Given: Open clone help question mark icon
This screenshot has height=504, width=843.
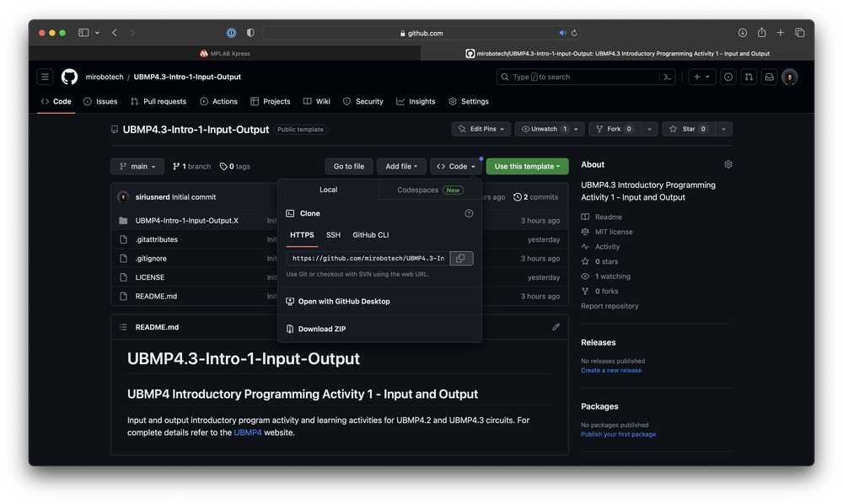Looking at the screenshot, I should 469,213.
